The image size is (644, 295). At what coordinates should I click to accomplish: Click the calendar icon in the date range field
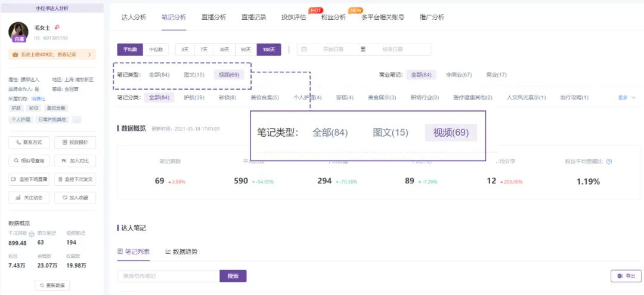tap(304, 50)
